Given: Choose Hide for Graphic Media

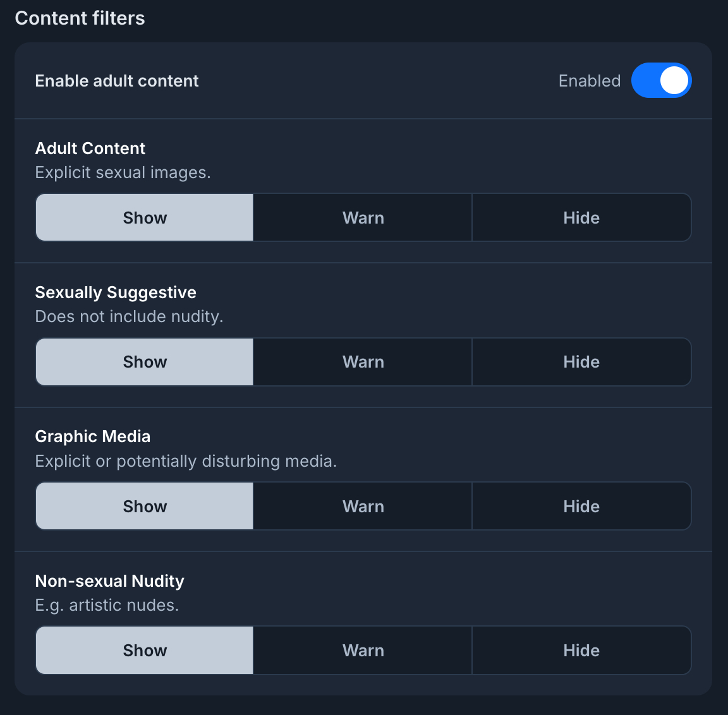Looking at the screenshot, I should (x=581, y=507).
